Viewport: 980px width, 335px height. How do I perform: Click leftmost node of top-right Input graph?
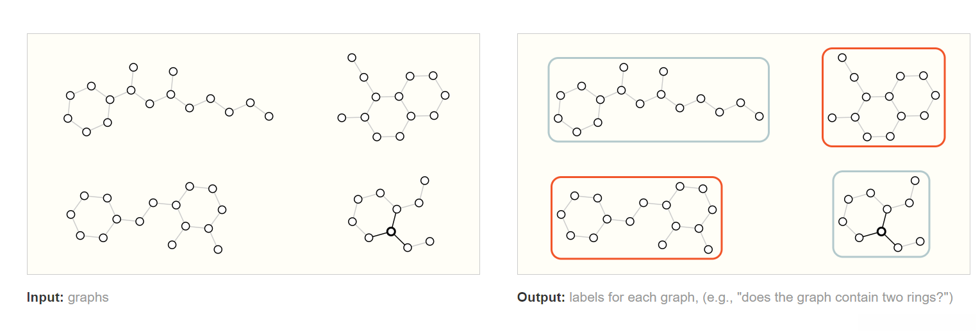click(342, 118)
